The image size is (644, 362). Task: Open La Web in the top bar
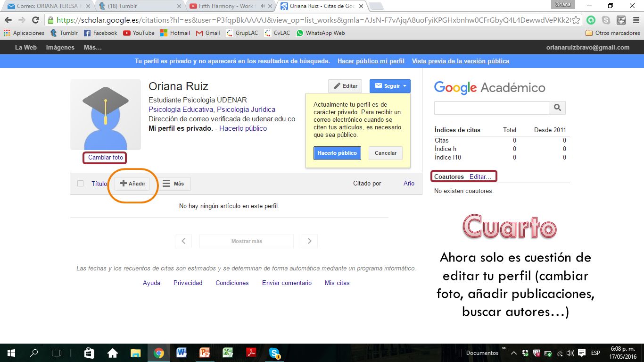pyautogui.click(x=26, y=47)
